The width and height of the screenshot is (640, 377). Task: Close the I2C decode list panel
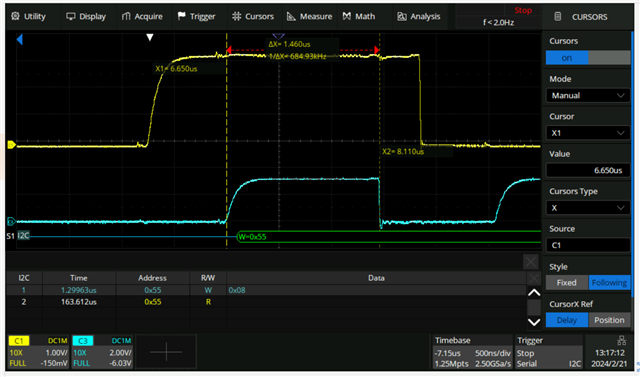coord(531,262)
